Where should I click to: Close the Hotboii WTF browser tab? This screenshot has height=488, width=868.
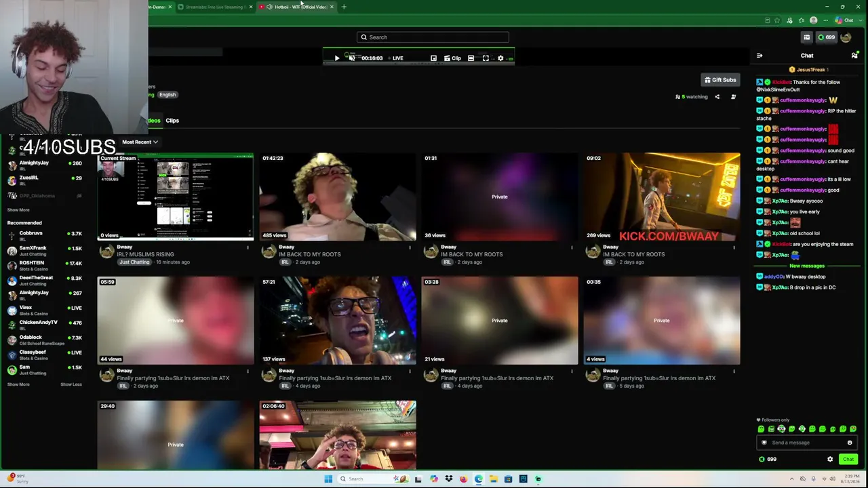(x=332, y=7)
